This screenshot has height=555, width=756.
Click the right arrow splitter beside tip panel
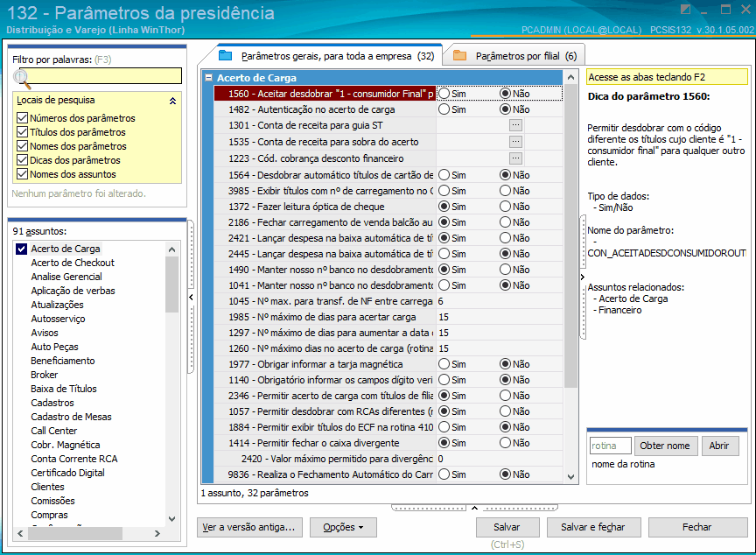583,277
